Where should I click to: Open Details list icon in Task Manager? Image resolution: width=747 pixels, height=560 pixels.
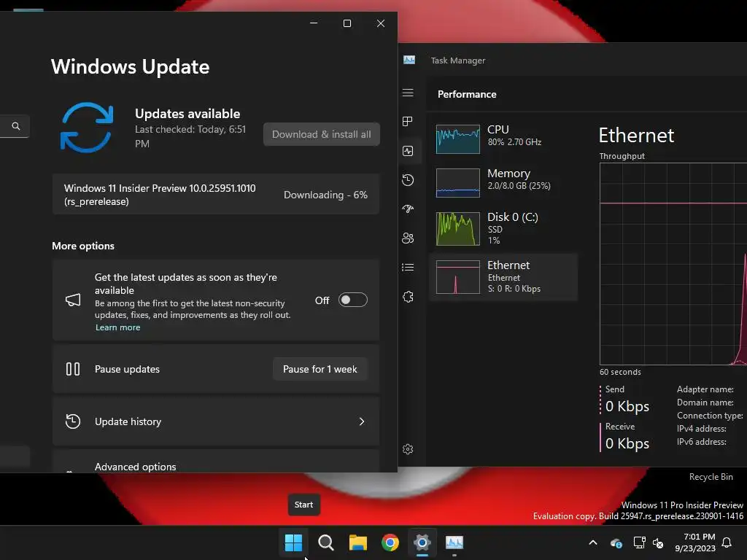coord(408,267)
